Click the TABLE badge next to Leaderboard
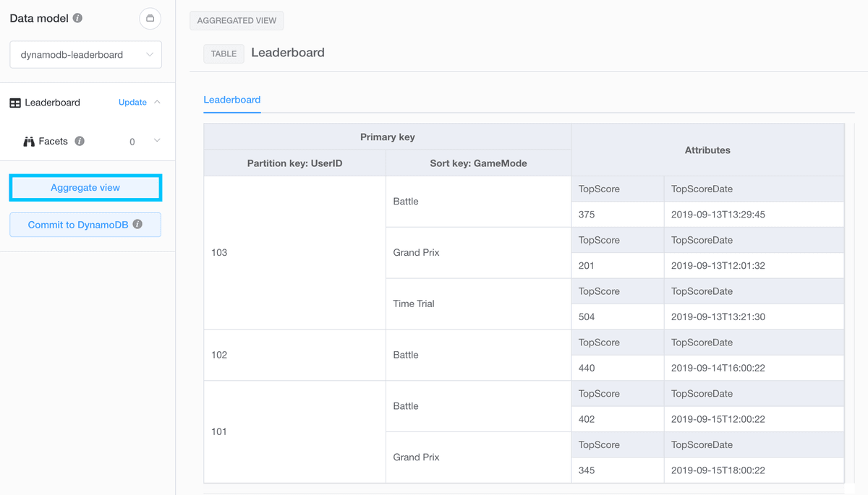 (x=224, y=53)
